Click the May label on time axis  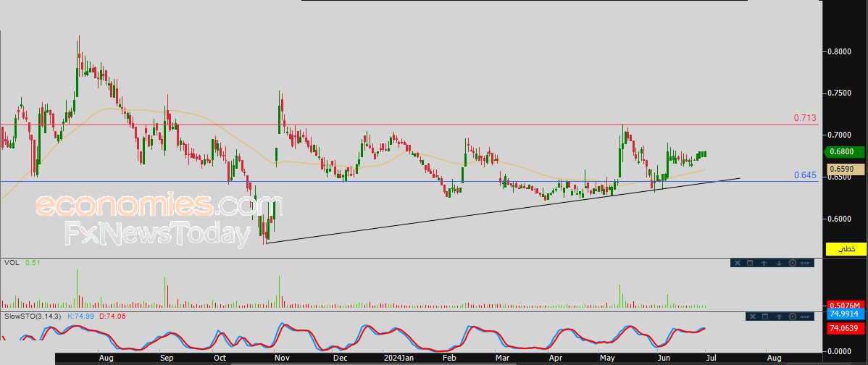(x=609, y=358)
